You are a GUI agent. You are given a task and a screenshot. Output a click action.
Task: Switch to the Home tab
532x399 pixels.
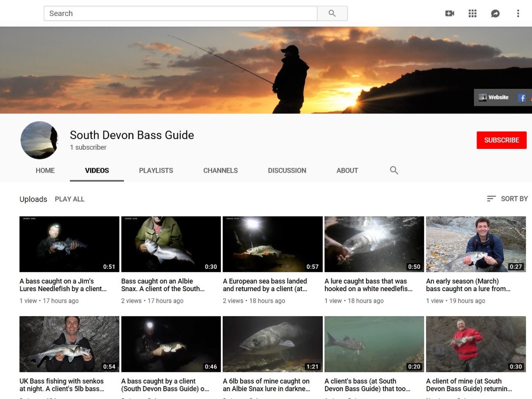point(45,170)
